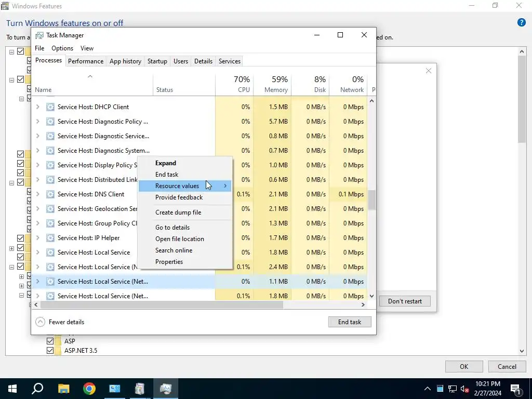Expand the Service Host: Group Policy row
The image size is (532, 399).
pos(37,223)
